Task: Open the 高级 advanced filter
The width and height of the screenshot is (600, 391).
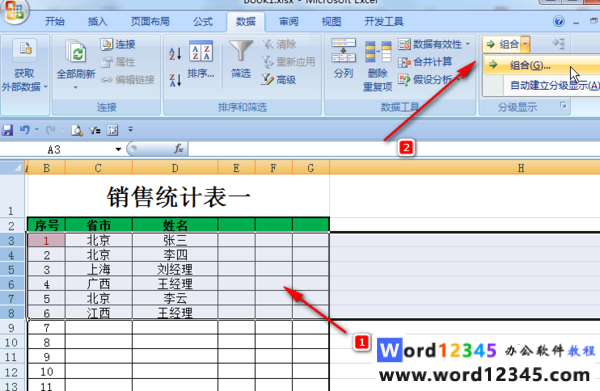Action: click(279, 80)
